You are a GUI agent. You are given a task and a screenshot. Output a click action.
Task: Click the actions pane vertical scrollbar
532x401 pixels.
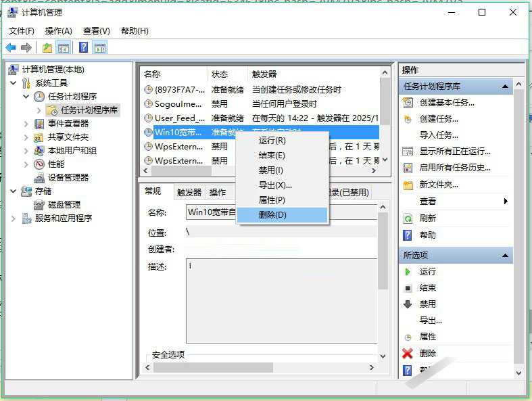(518, 228)
